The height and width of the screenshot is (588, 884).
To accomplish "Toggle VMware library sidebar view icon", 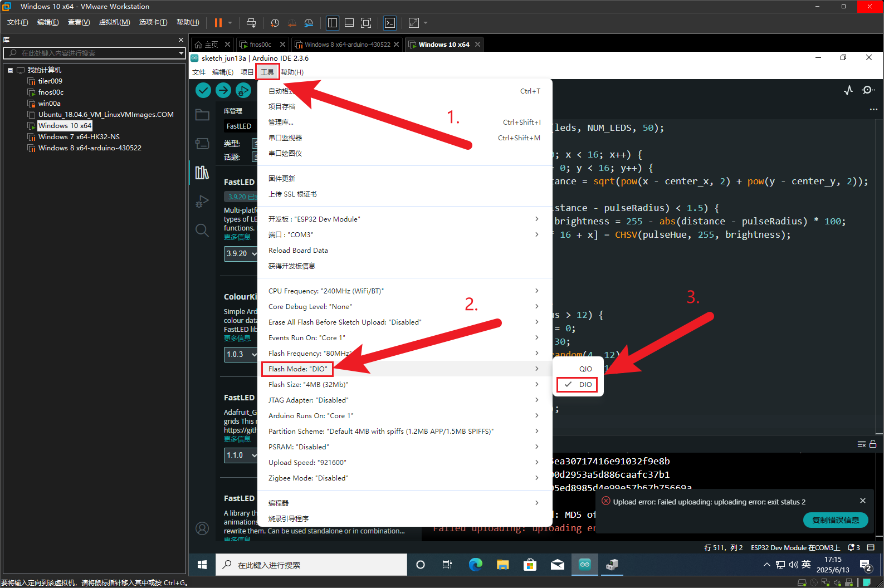I will pos(333,23).
